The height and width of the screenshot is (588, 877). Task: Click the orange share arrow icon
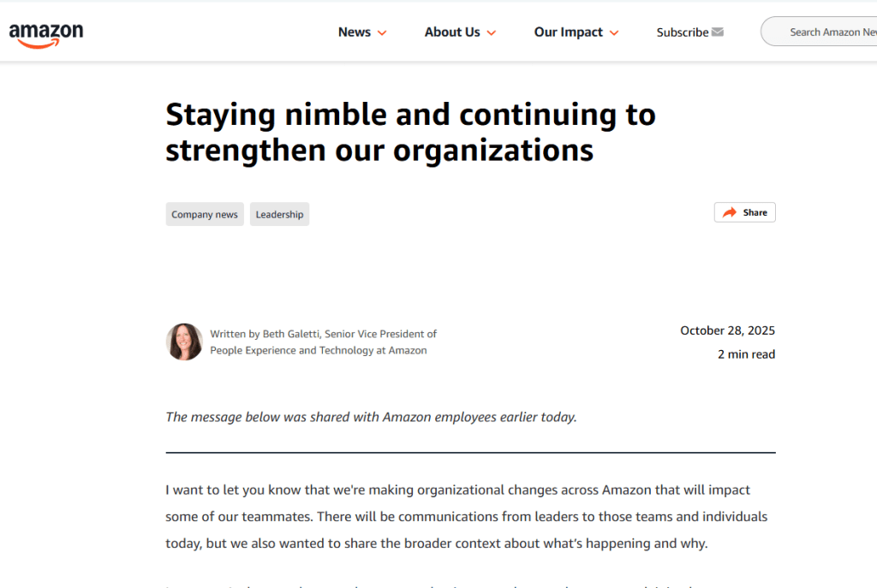point(730,212)
